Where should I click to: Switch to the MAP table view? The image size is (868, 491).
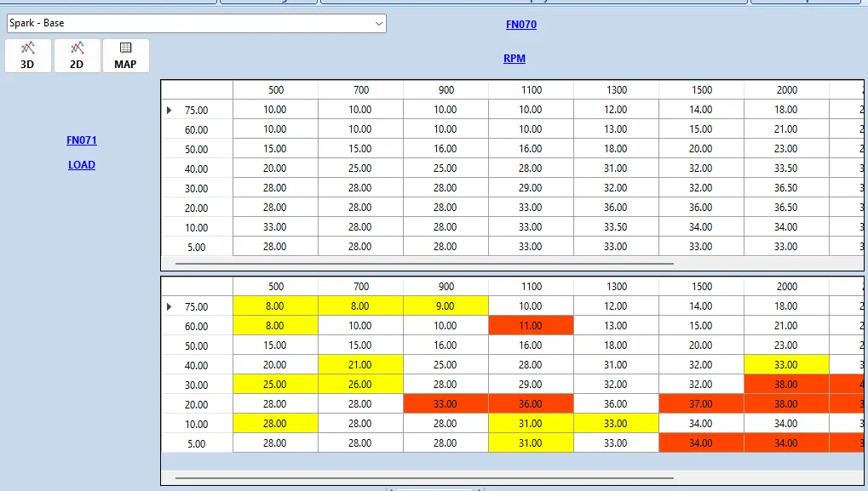pyautogui.click(x=126, y=56)
